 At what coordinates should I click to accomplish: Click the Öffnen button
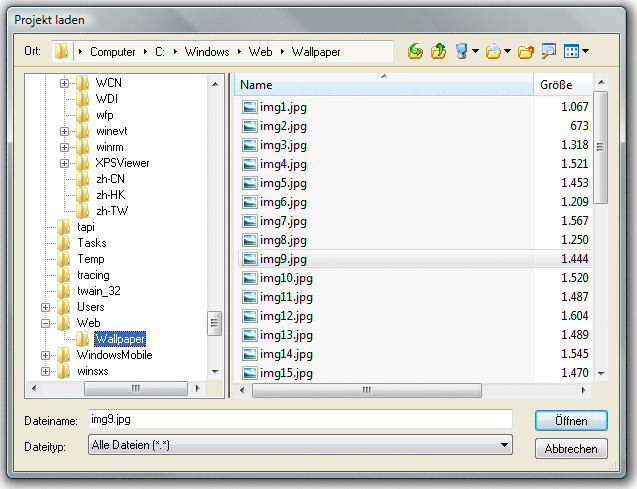click(x=571, y=420)
